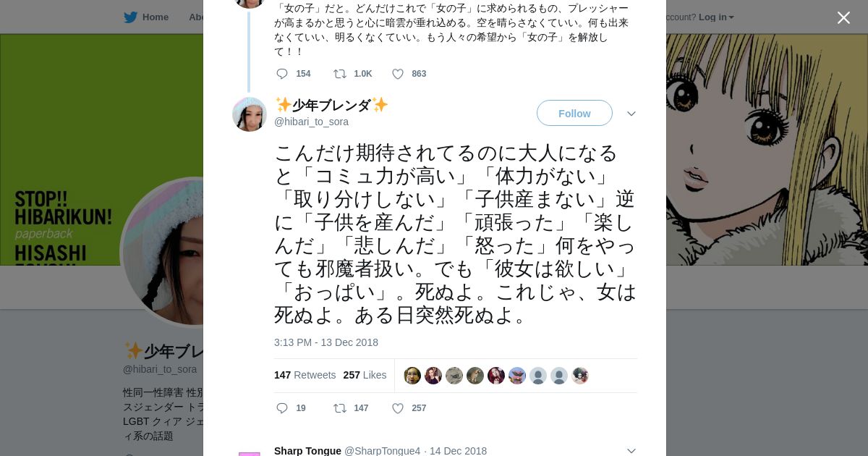This screenshot has width=868, height=456.
Task: Open the tweet author's profile avatar
Action: point(250,114)
